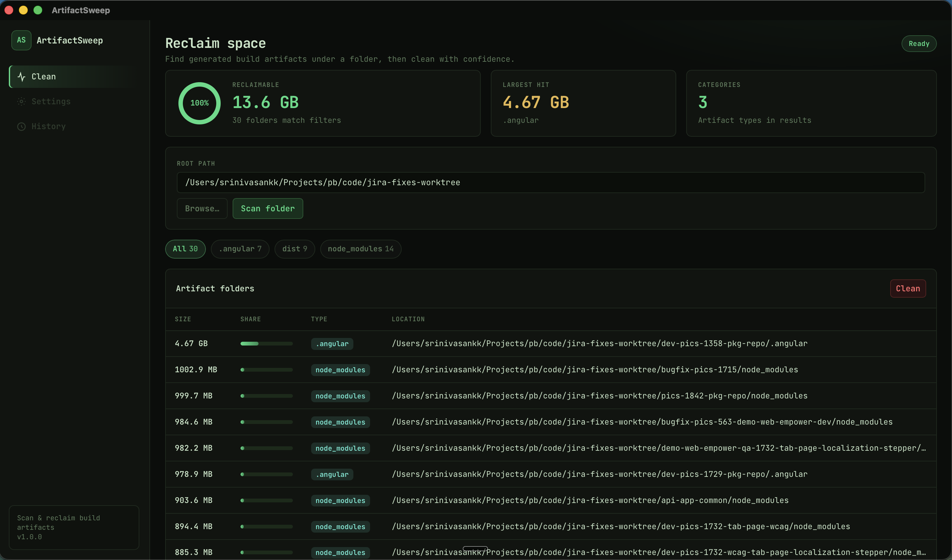Click share bar of 4.67 GB row
Screen dimensions: 952x560
click(267, 344)
